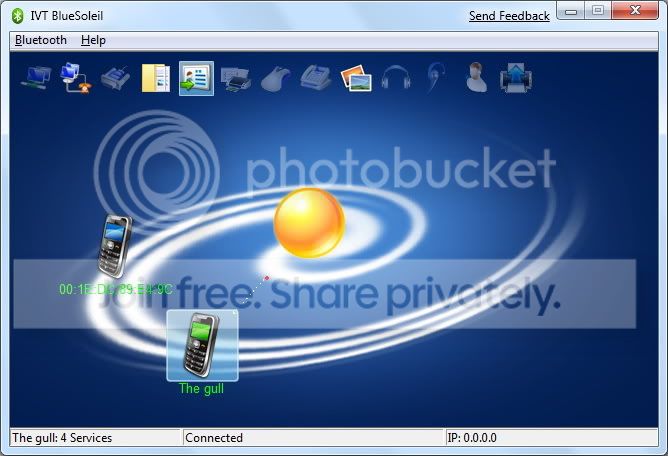Viewport: 668px width, 456px height.
Task: Select the phone device 00:1E:DC:89:E4:9C
Action: click(115, 247)
